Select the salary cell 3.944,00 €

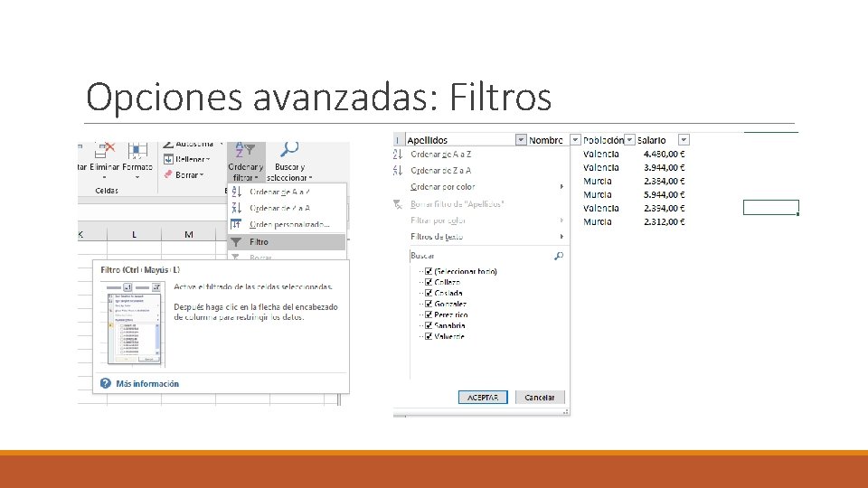664,168
